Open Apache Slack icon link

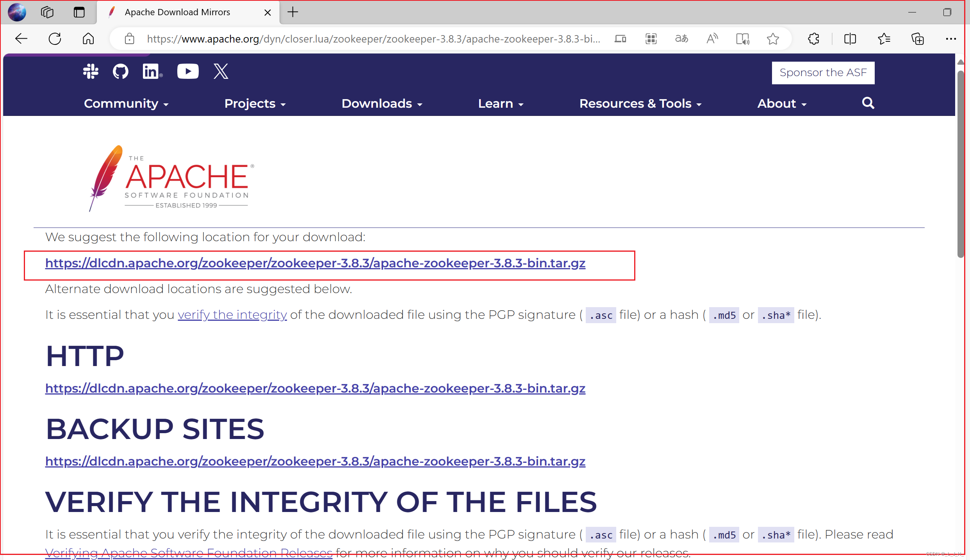click(91, 71)
